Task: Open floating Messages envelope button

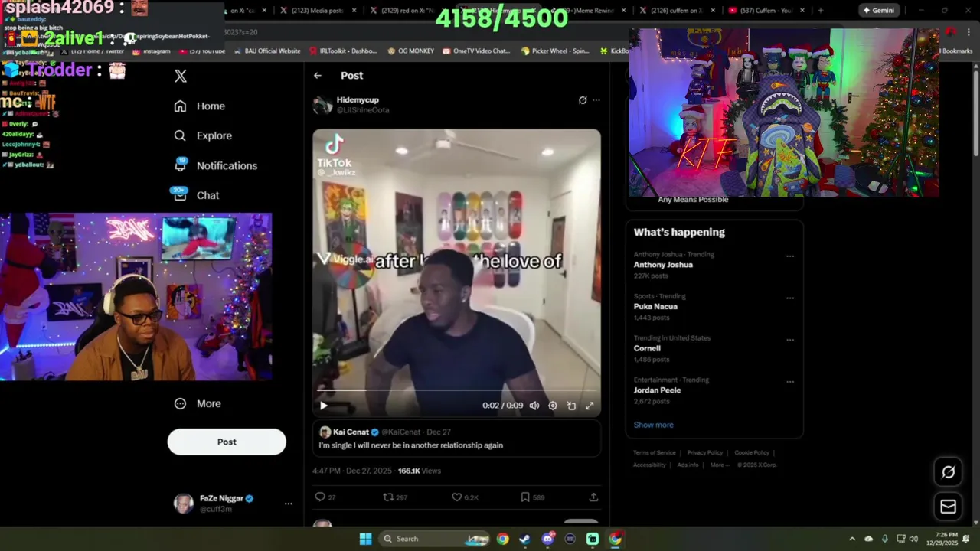Action: 948,507
